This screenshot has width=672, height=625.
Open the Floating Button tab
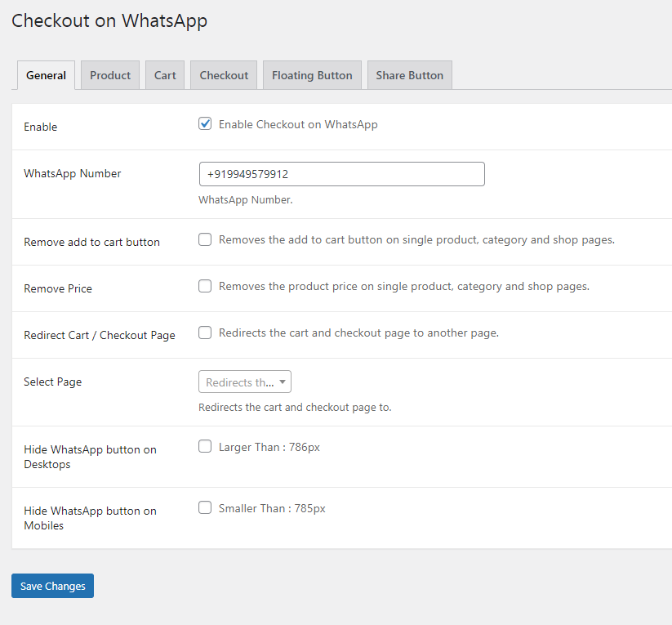click(x=312, y=75)
